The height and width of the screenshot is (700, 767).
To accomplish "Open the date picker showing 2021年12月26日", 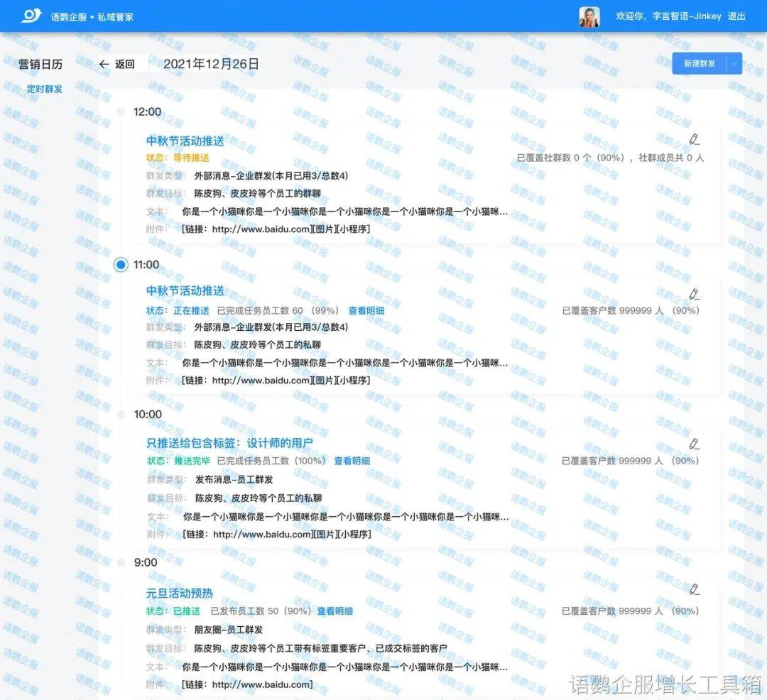I will tap(210, 63).
